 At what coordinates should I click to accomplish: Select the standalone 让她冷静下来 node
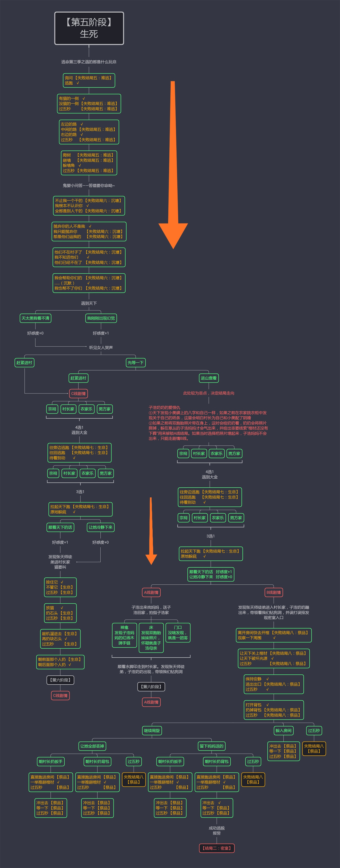click(x=101, y=527)
